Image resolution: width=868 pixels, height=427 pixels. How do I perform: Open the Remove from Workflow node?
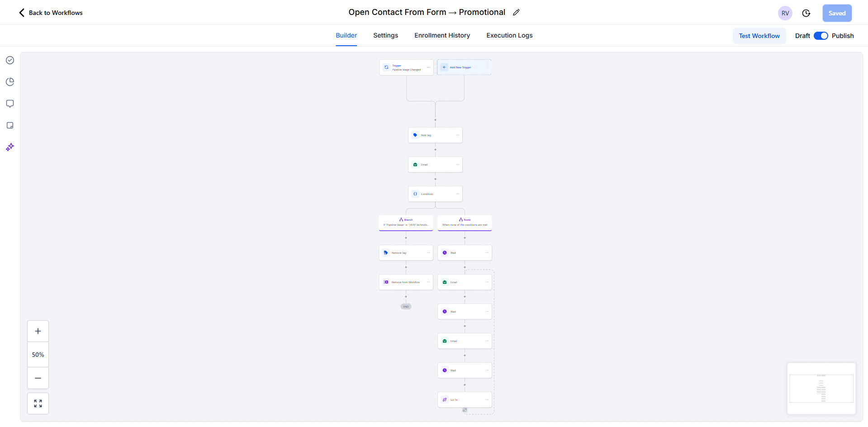tap(406, 282)
